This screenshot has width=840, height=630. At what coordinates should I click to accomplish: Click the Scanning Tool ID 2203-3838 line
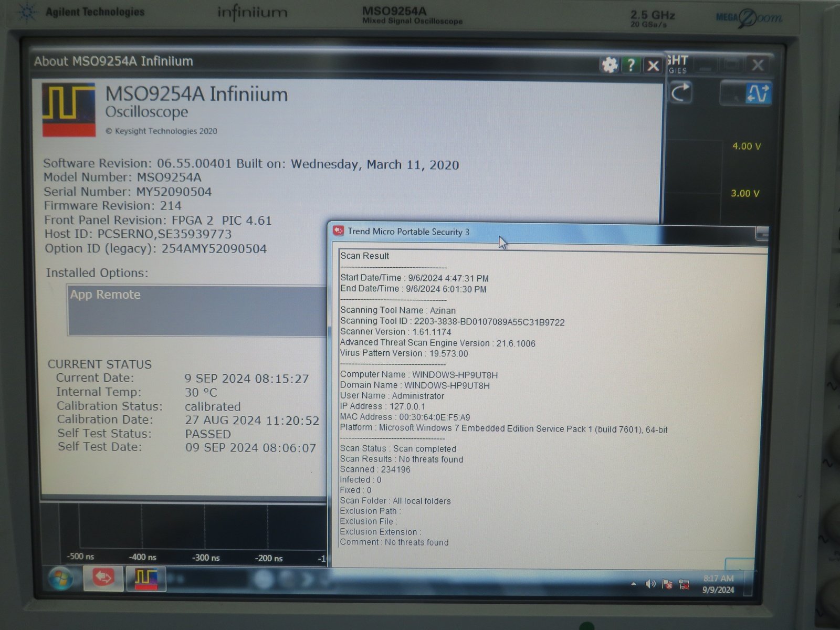tap(453, 321)
